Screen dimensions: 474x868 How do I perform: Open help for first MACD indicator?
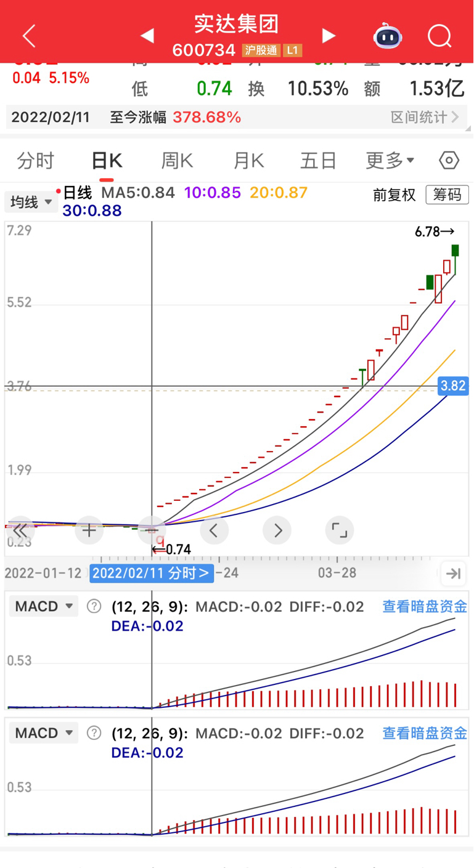coord(94,607)
